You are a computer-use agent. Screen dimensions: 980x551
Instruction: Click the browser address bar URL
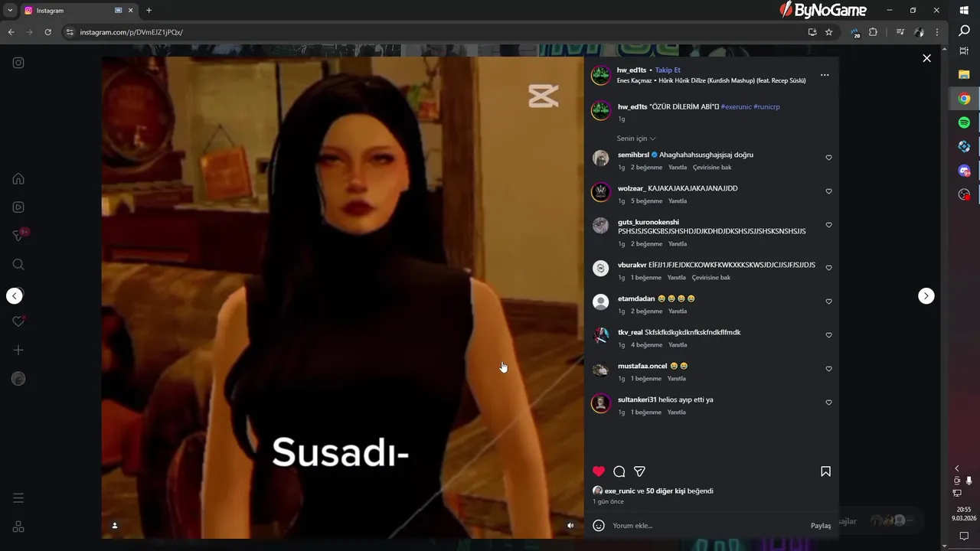click(131, 32)
